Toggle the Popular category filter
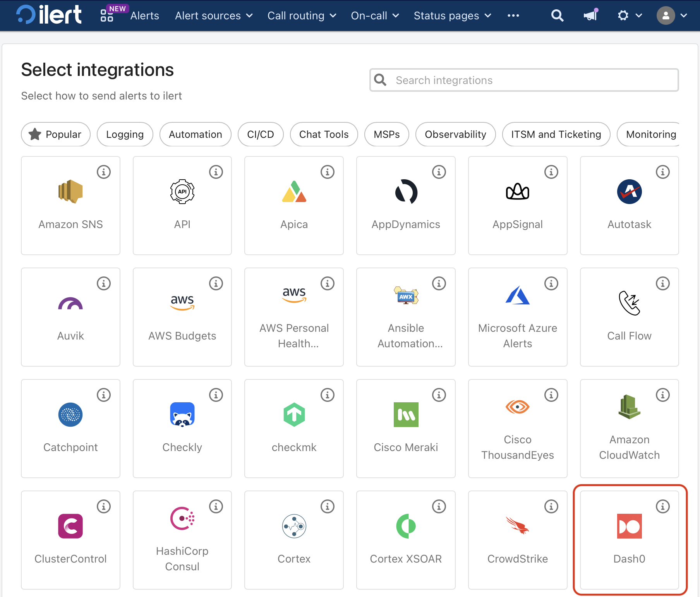Screen dimensions: 700x597 coord(56,134)
